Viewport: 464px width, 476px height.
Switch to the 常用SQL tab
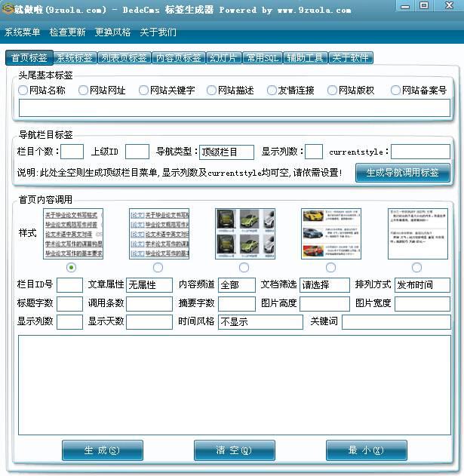[x=263, y=57]
